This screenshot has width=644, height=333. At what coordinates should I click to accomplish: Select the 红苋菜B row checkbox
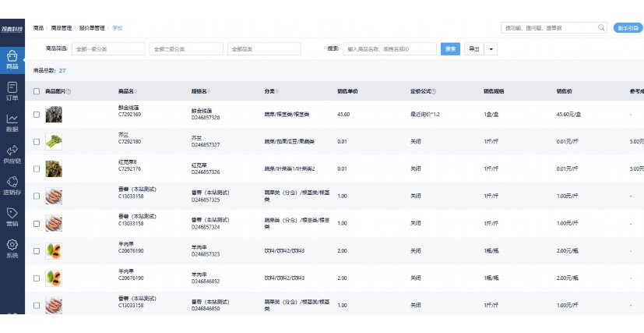coord(37,168)
